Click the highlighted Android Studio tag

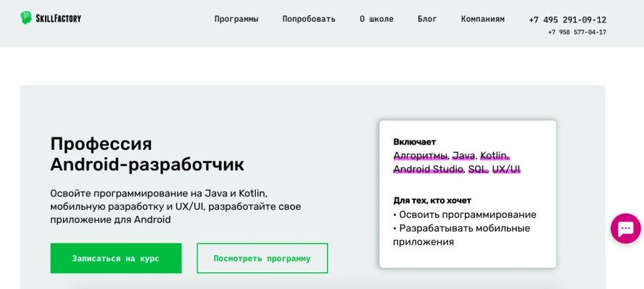click(429, 169)
